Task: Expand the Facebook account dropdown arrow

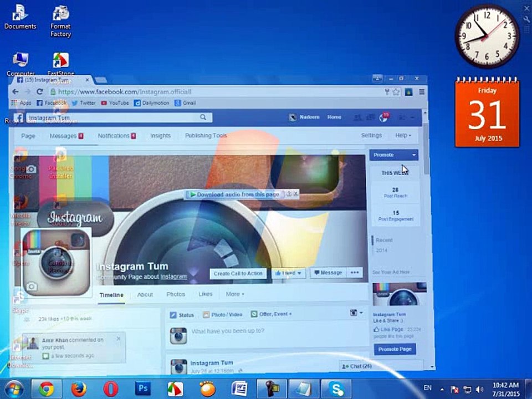Action: (x=412, y=117)
